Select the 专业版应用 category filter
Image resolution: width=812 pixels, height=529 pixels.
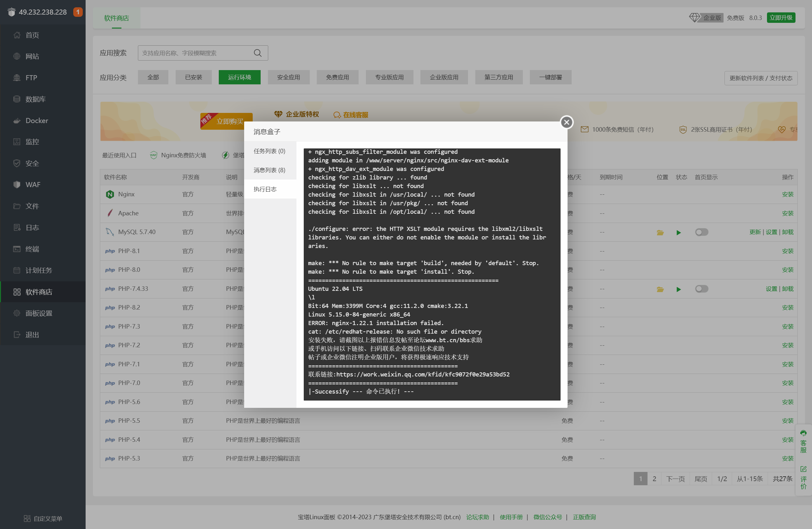point(389,77)
